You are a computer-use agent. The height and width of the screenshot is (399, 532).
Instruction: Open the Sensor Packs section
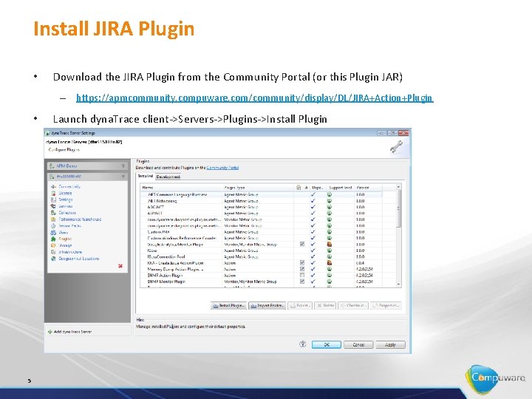coord(69,225)
